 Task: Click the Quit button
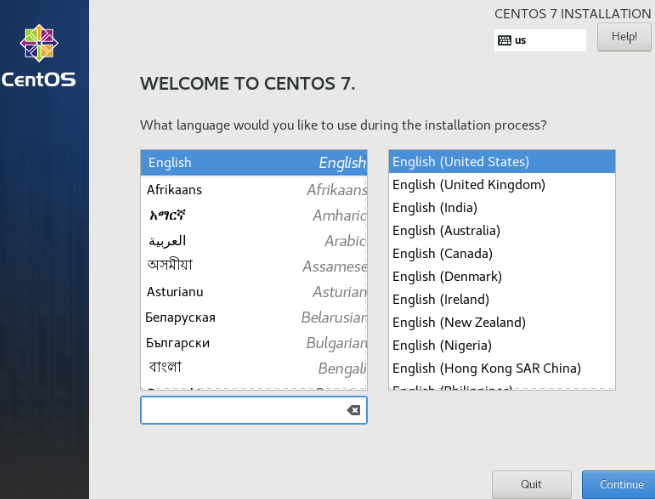pos(531,484)
